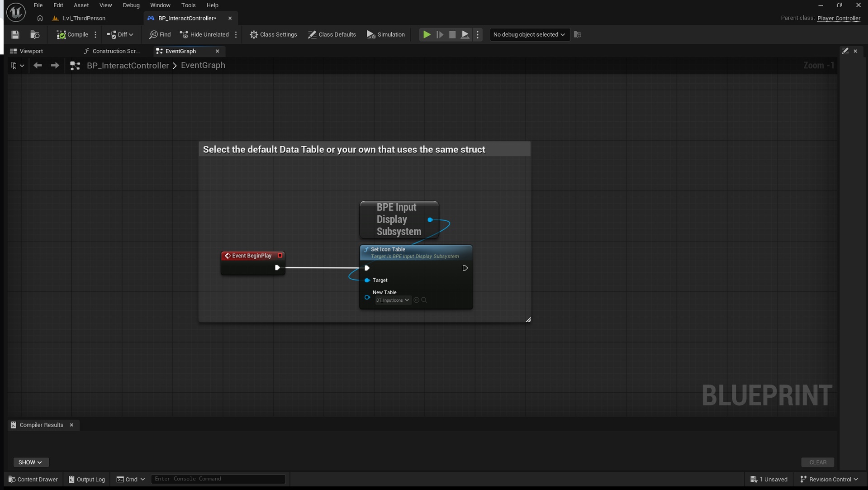Click the eject play button
Image resolution: width=868 pixels, height=490 pixels.
[x=465, y=34]
